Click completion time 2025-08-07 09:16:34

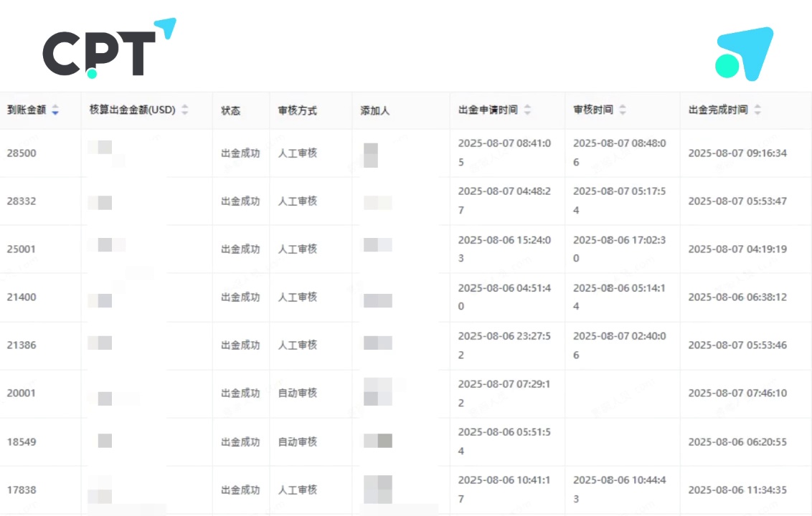pos(737,153)
